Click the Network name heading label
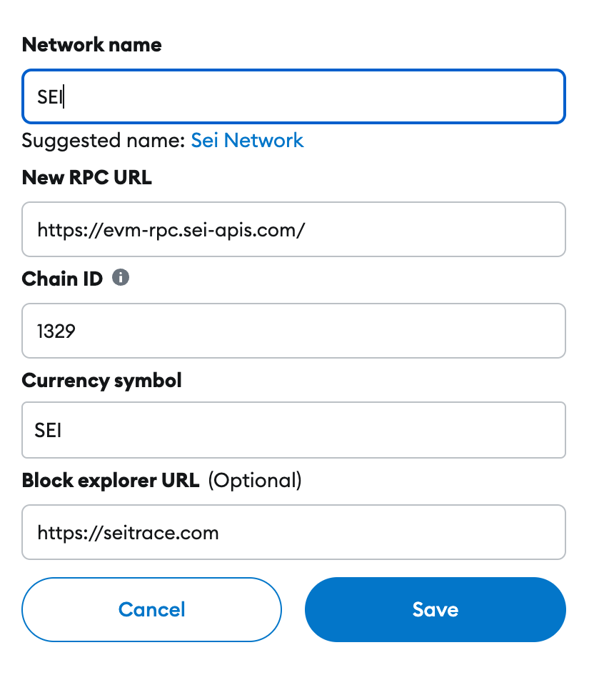This screenshot has height=700, width=594. click(x=92, y=44)
